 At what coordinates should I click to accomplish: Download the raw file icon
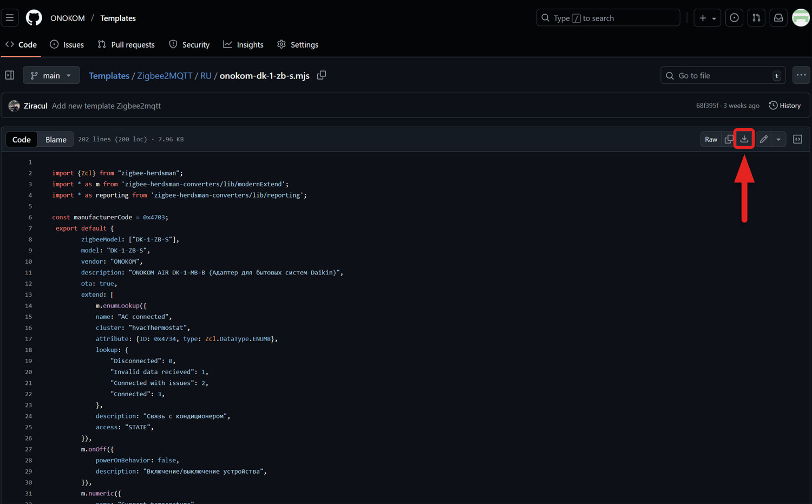744,139
